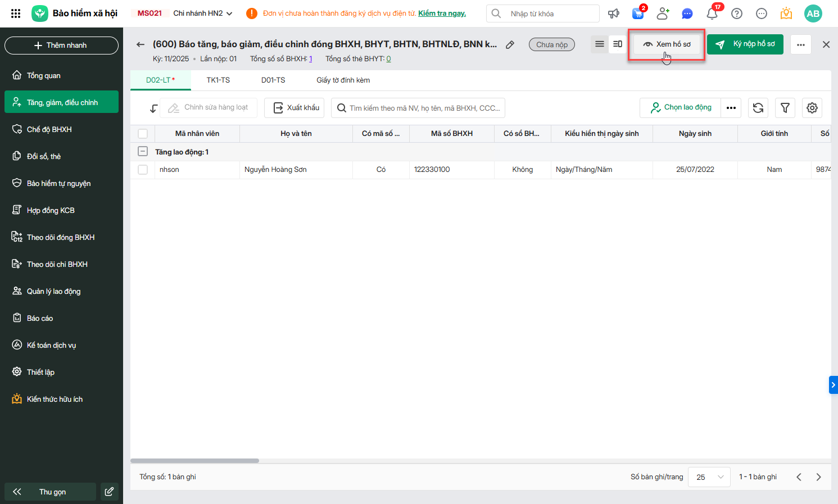This screenshot has height=504, width=838.
Task: Open the orange lightbulb tips icon
Action: [x=786, y=13]
